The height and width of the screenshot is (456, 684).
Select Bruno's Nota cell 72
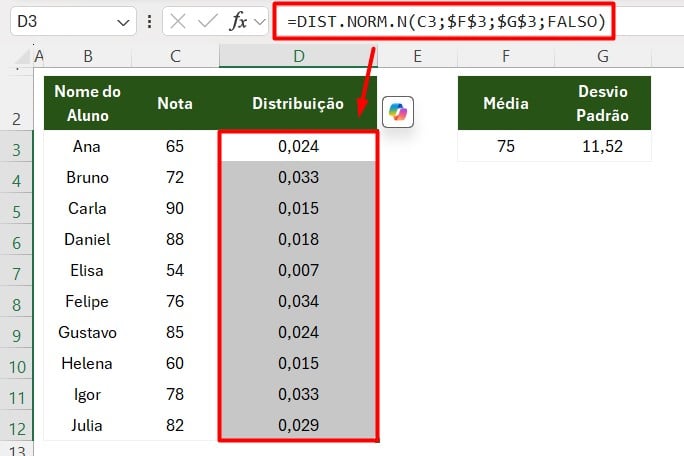175,177
